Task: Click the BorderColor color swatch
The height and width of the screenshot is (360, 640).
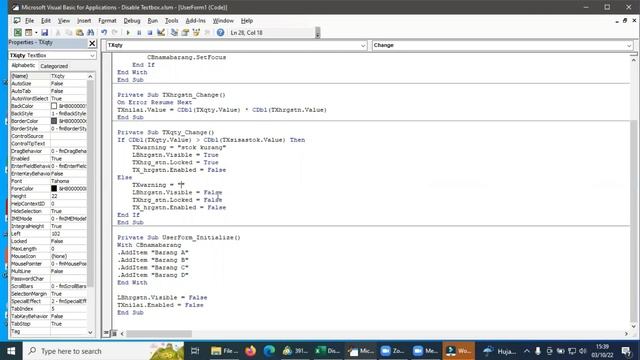Action: [54, 121]
